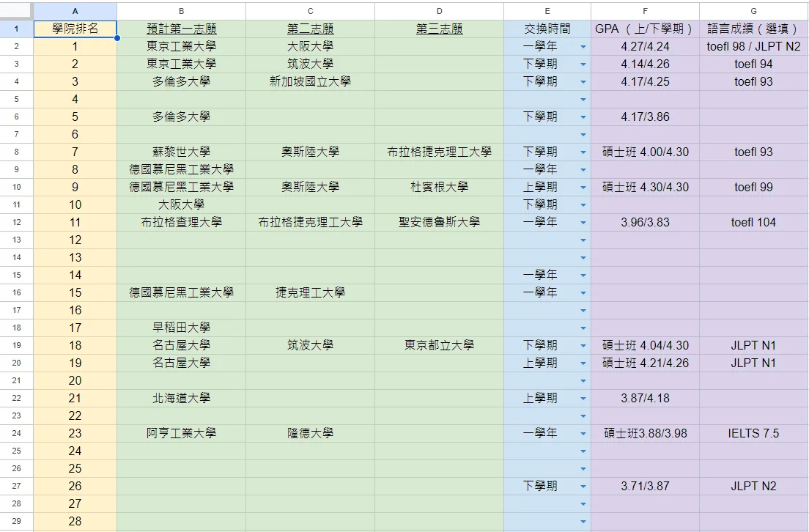Select row 1 header number
This screenshot has height=532, width=809.
[x=17, y=29]
